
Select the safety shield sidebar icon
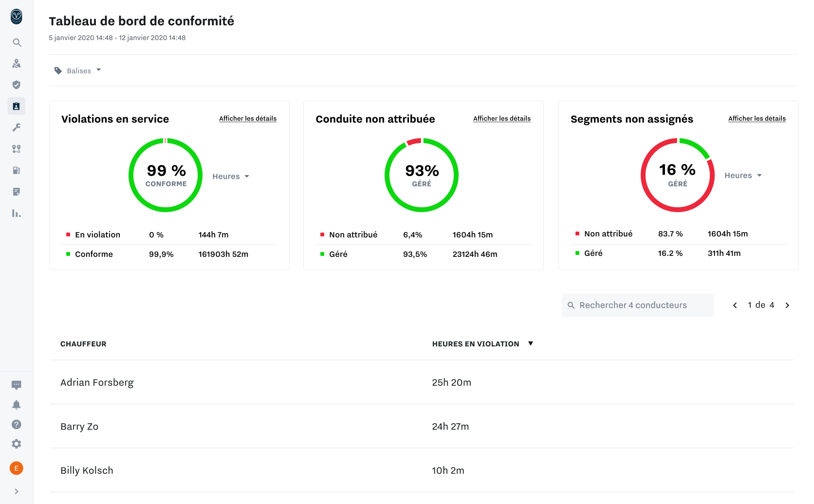(17, 85)
